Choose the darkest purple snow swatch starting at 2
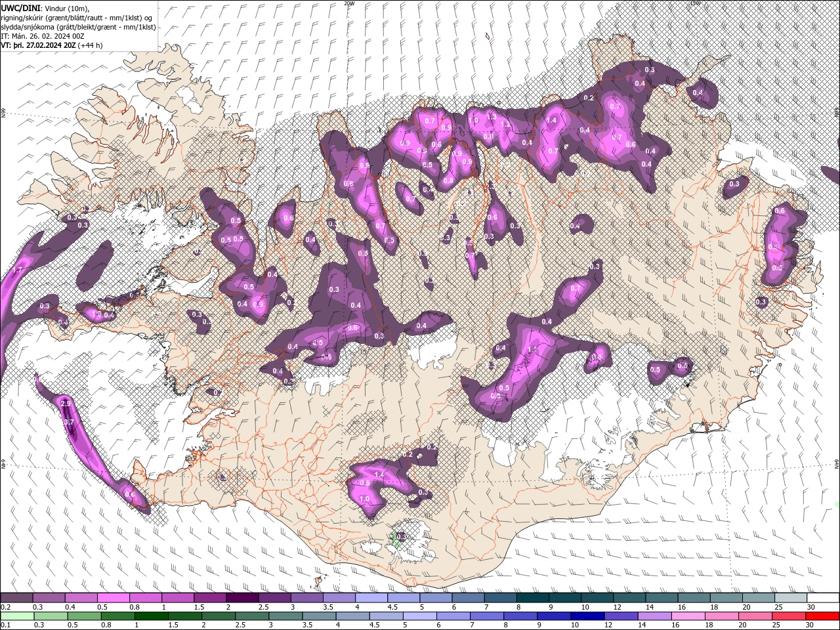This screenshot has height=630, width=840. tap(242, 598)
